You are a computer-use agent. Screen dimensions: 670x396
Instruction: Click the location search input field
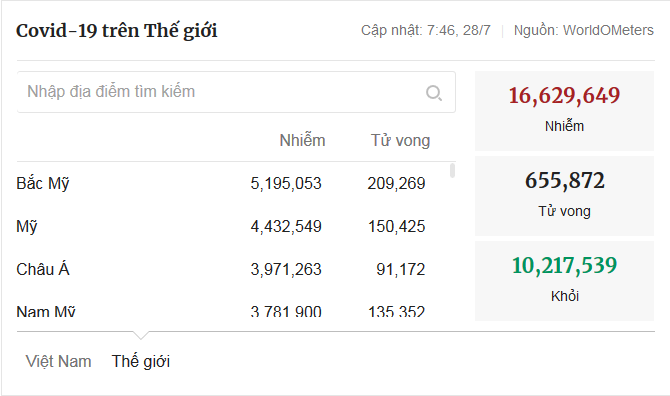pyautogui.click(x=236, y=92)
